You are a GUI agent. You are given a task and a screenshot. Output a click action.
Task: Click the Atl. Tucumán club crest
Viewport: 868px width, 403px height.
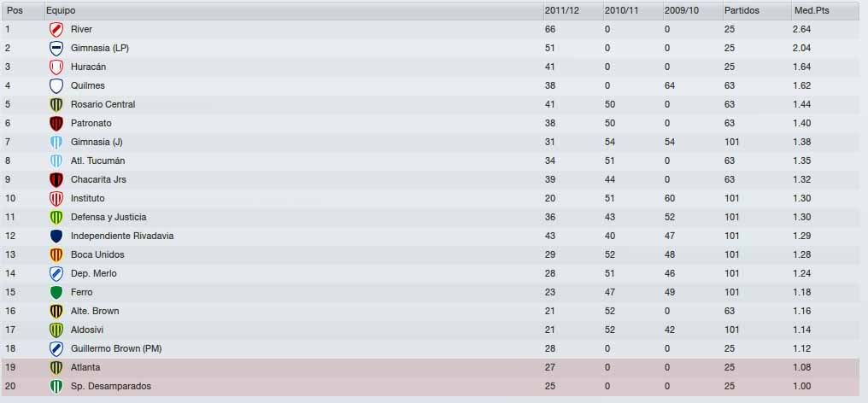click(56, 161)
